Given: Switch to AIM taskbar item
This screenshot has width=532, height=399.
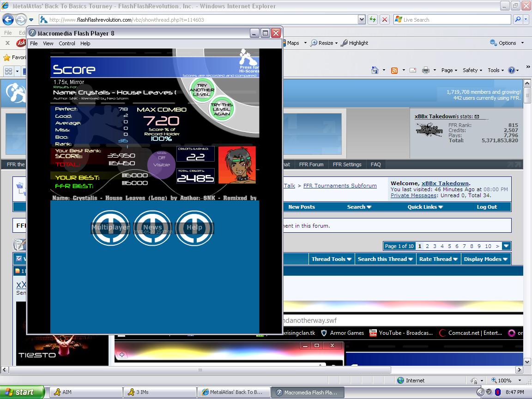Looking at the screenshot, I should point(86,392).
